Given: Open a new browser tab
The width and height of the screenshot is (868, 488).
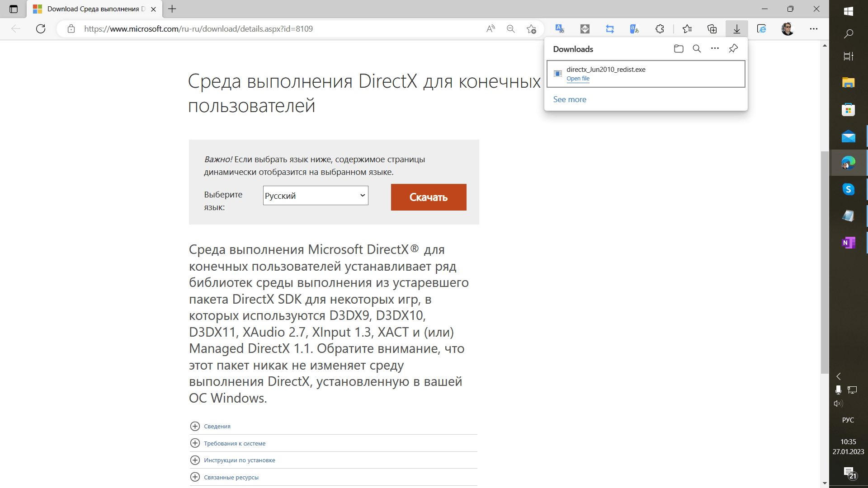Looking at the screenshot, I should click(x=172, y=9).
